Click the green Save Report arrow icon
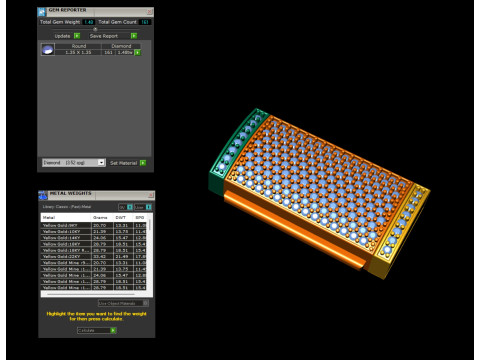 click(x=134, y=36)
